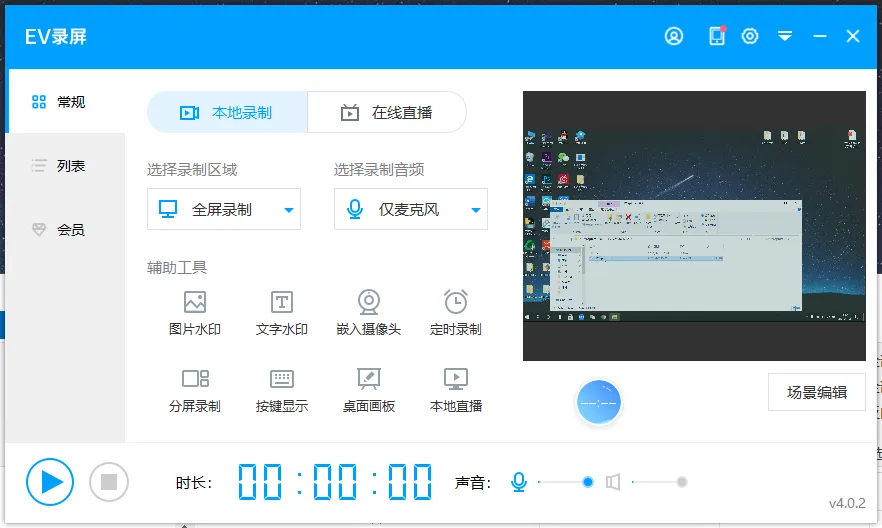Stop recording with the stop button
The height and width of the screenshot is (528, 882).
(x=109, y=482)
